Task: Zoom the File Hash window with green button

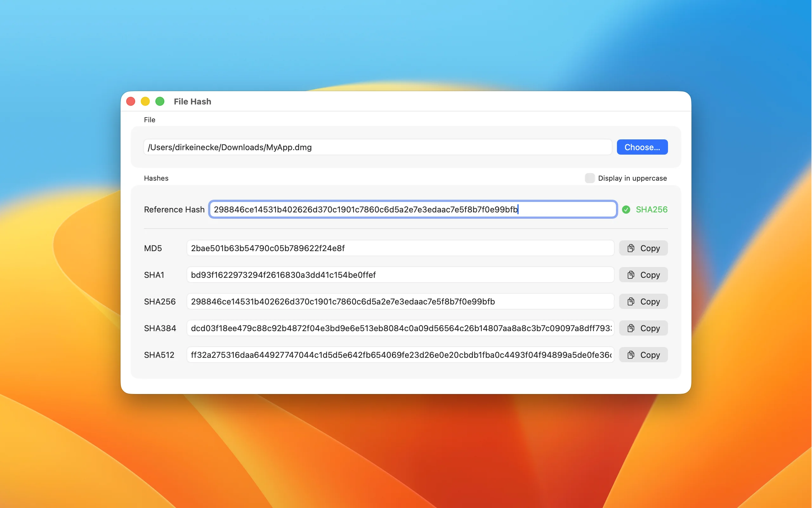Action: click(x=160, y=102)
